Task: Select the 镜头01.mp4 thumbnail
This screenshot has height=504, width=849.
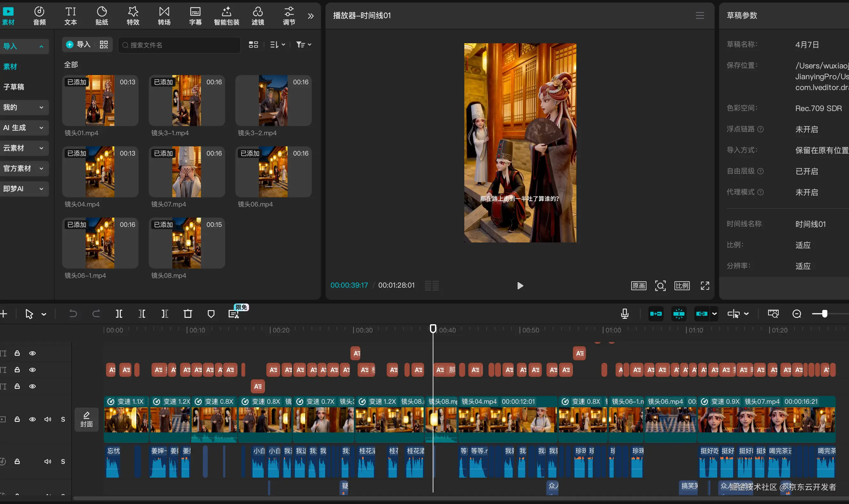Action: (x=100, y=101)
